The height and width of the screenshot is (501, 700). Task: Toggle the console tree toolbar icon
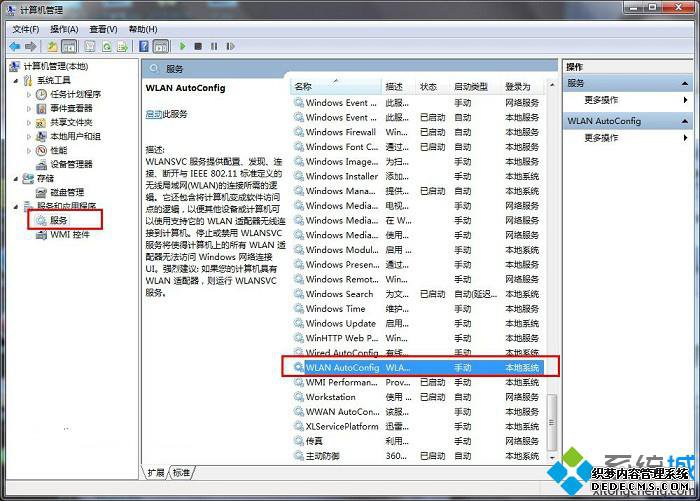click(69, 46)
